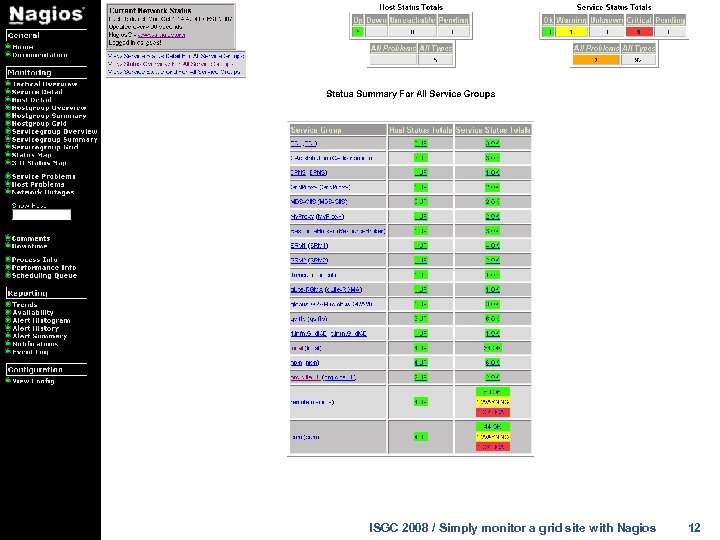The width and height of the screenshot is (720, 540).
Task: Click the bullet icon next to Hostgroup Grid
Action: 8,123
